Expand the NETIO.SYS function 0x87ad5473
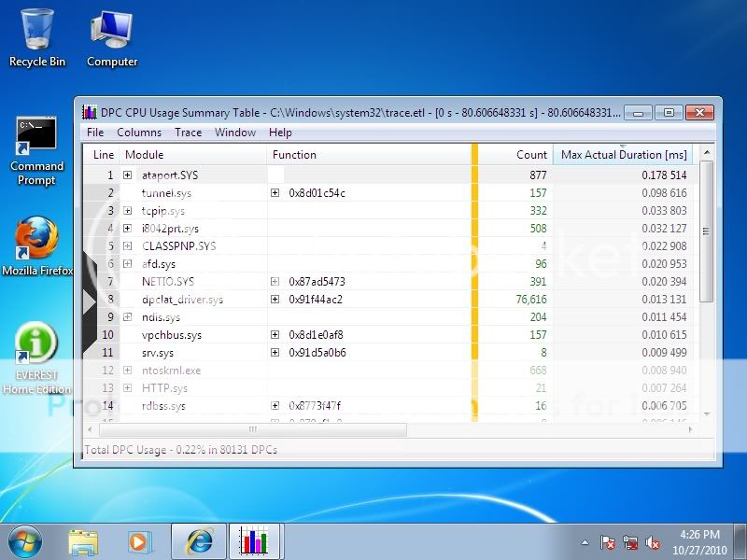The height and width of the screenshot is (560, 747). pyautogui.click(x=275, y=282)
